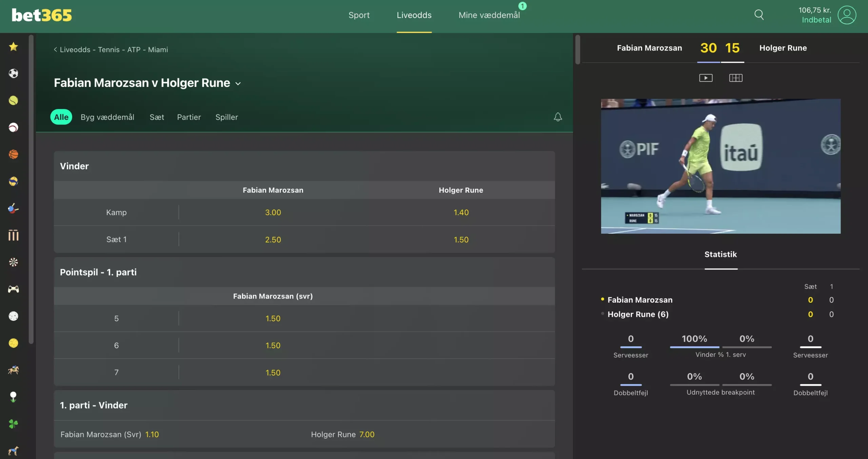
Task: Click Indbetal deposit link
Action: click(x=816, y=20)
